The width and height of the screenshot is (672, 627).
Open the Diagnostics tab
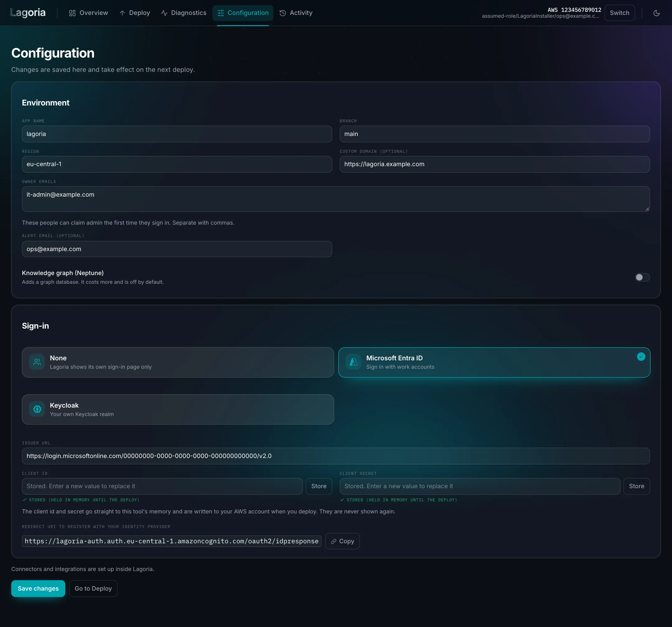184,13
